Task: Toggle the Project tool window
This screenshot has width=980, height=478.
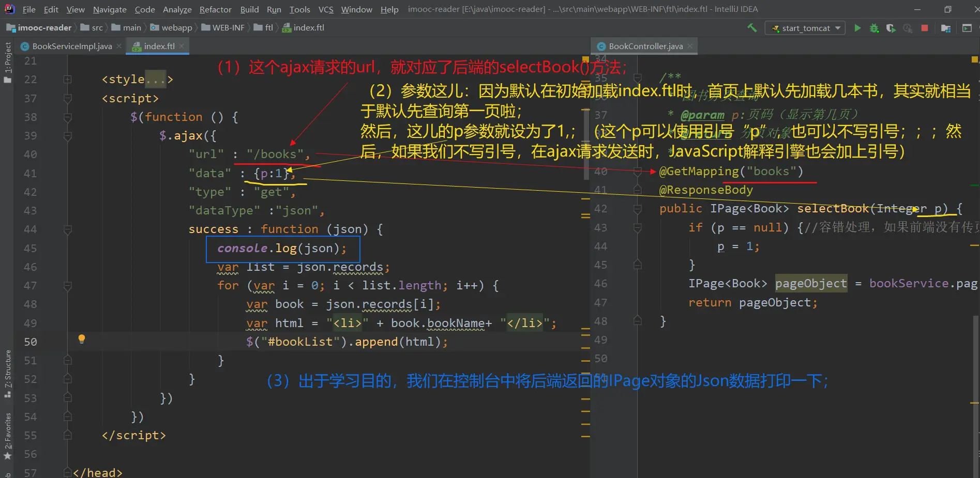Action: pyautogui.click(x=7, y=62)
